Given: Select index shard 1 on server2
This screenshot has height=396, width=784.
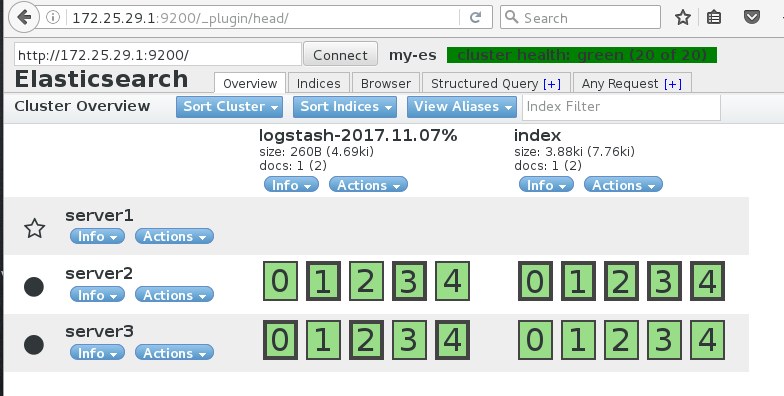Looking at the screenshot, I should click(x=578, y=281).
